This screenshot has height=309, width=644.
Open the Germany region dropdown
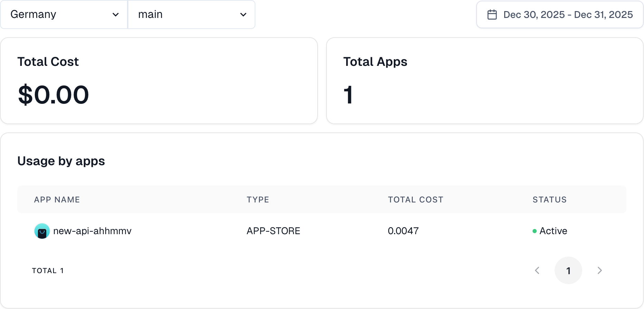64,14
